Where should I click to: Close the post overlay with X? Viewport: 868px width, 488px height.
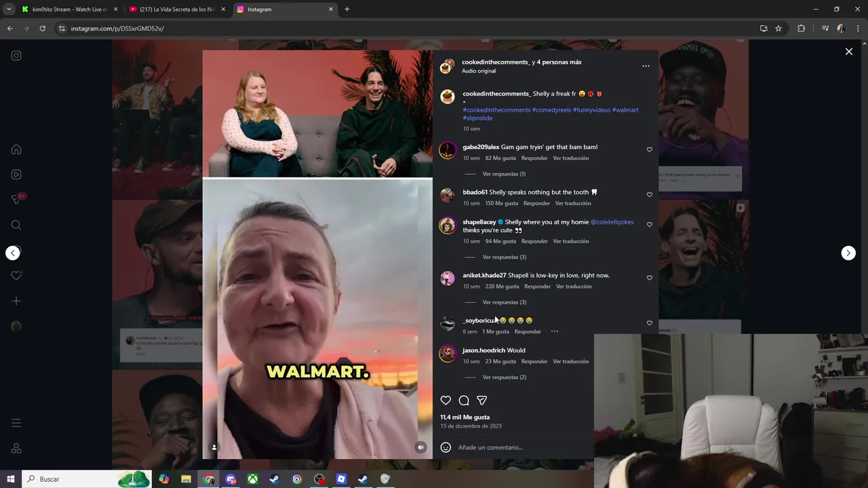pyautogui.click(x=848, y=52)
